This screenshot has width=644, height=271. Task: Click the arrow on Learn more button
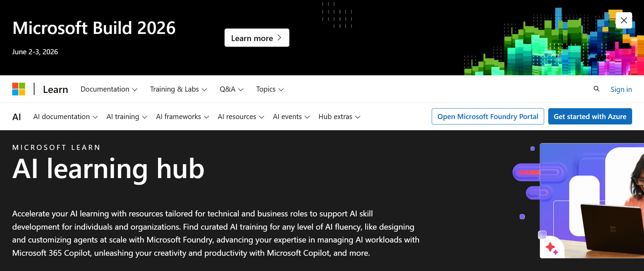pyautogui.click(x=280, y=38)
